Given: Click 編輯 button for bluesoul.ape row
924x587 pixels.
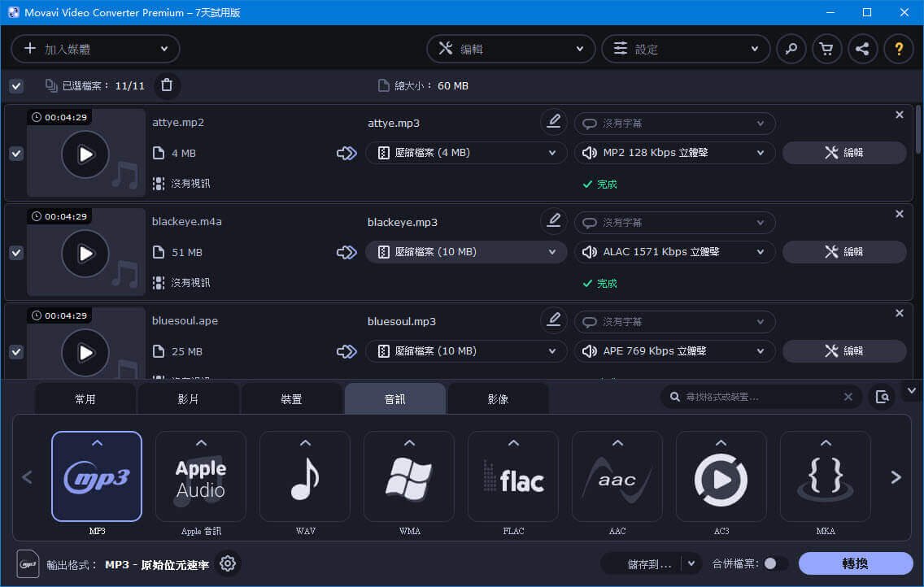Looking at the screenshot, I should click(843, 351).
